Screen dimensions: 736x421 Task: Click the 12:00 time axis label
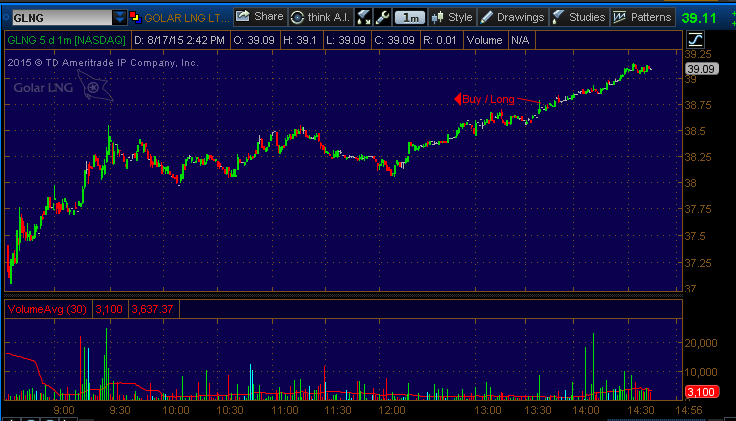[392, 410]
